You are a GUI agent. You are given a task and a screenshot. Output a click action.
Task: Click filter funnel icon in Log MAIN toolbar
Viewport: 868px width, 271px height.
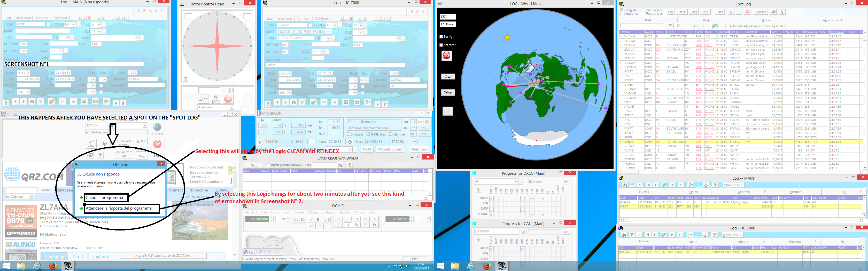coord(41,101)
